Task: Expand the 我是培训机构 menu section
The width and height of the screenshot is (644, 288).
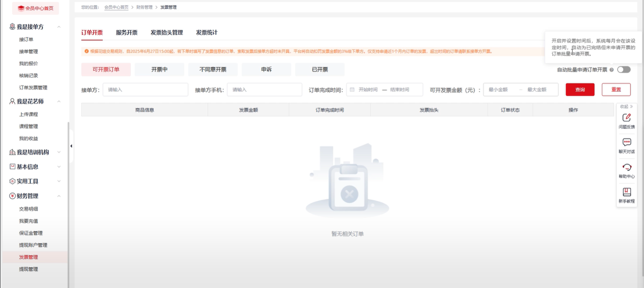Action: [x=59, y=152]
